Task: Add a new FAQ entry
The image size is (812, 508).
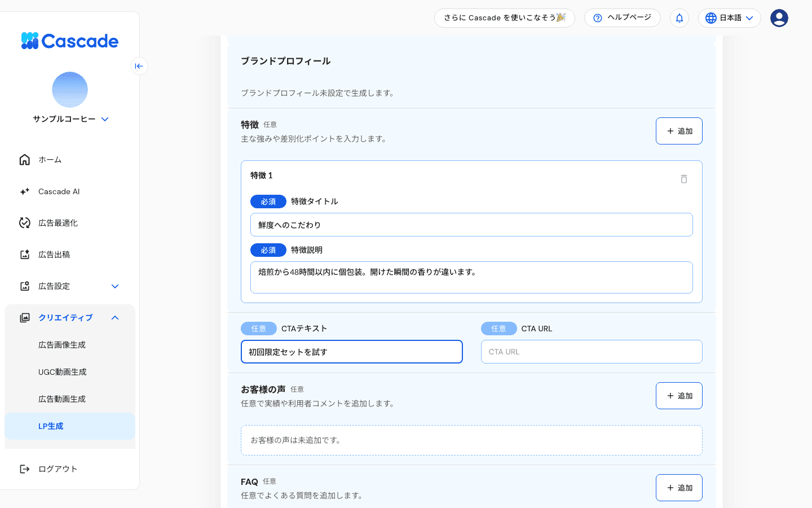Action: [679, 488]
